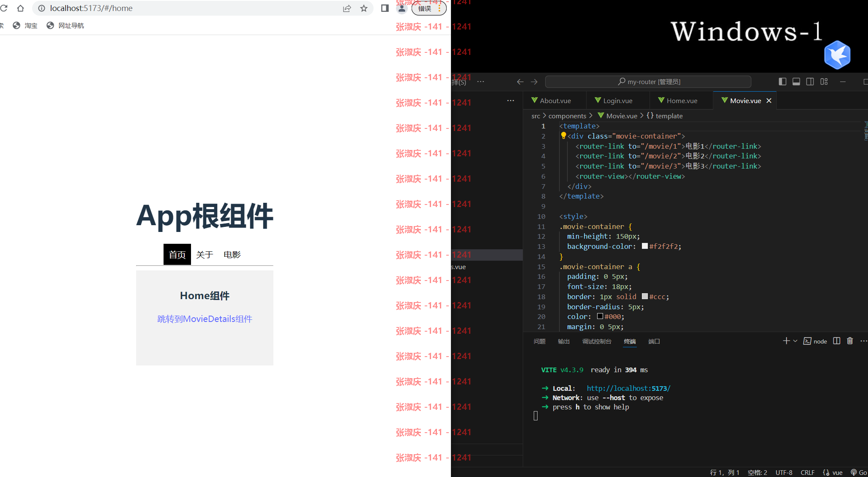Click the editor minimap overview
This screenshot has width=868, height=477.
(865, 131)
